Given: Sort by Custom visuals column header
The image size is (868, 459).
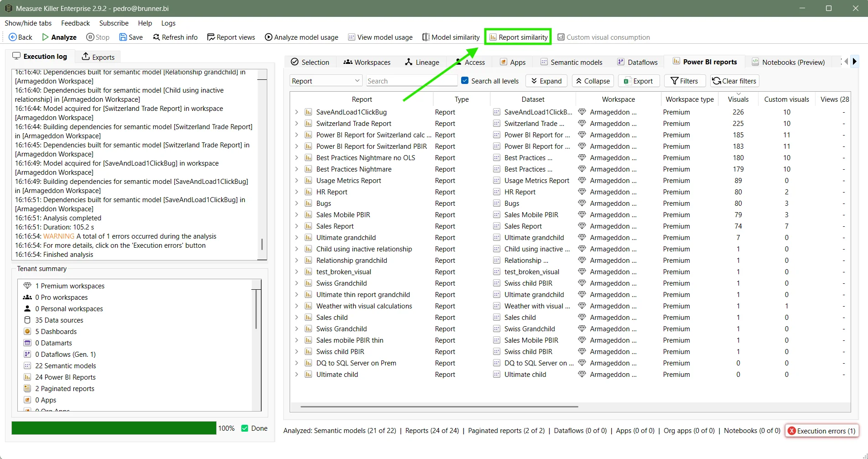Looking at the screenshot, I should 786,99.
